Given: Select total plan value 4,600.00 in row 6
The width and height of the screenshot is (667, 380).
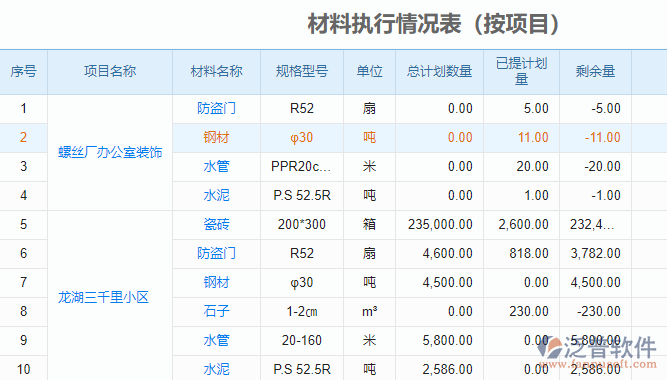Looking at the screenshot, I should [448, 253].
